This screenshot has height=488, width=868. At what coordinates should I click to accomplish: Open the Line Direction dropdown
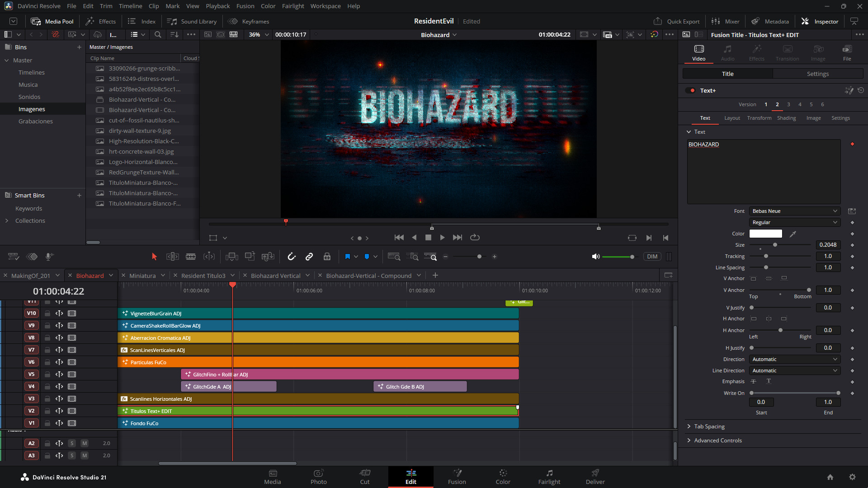(x=795, y=371)
